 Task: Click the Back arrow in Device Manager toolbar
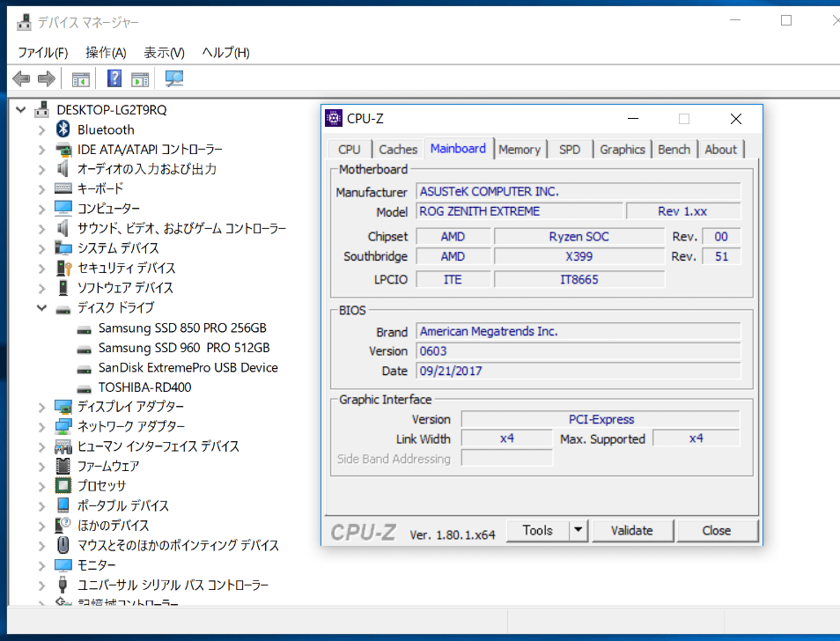(21, 79)
